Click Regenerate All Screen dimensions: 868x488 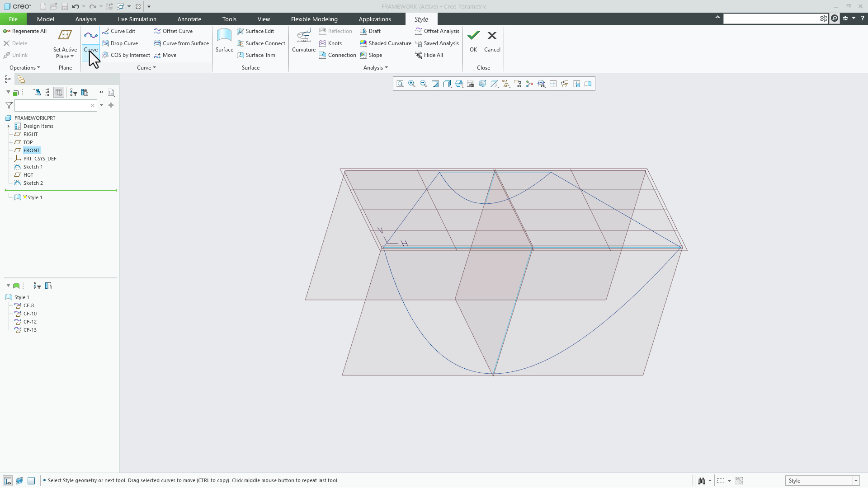[x=25, y=31]
